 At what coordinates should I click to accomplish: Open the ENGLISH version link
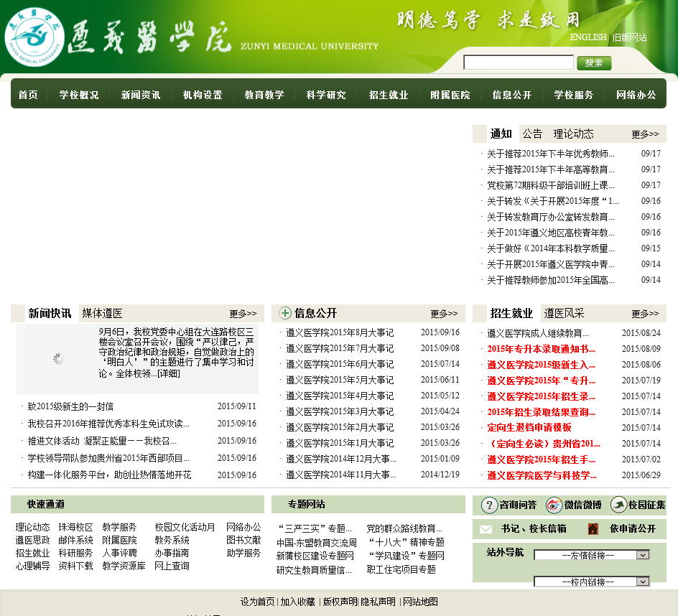[x=588, y=37]
